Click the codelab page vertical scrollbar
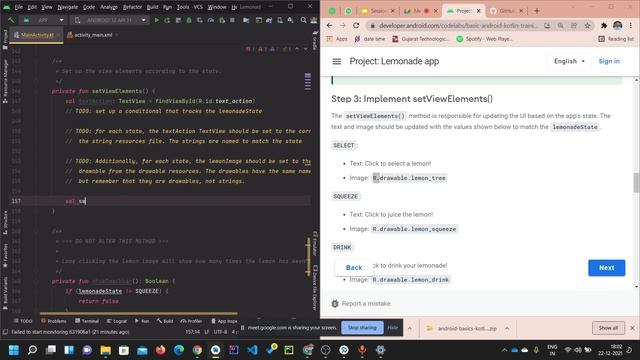Screen dimensions: 640x360 coord(636,182)
